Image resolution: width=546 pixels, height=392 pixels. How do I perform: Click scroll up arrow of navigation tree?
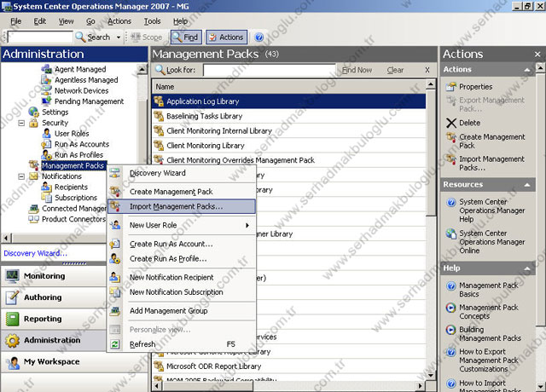[142, 69]
